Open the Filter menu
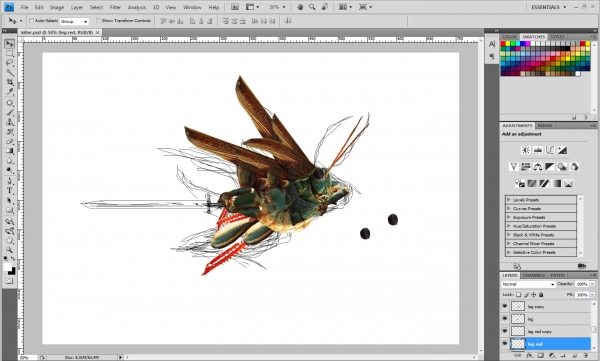 (x=115, y=7)
